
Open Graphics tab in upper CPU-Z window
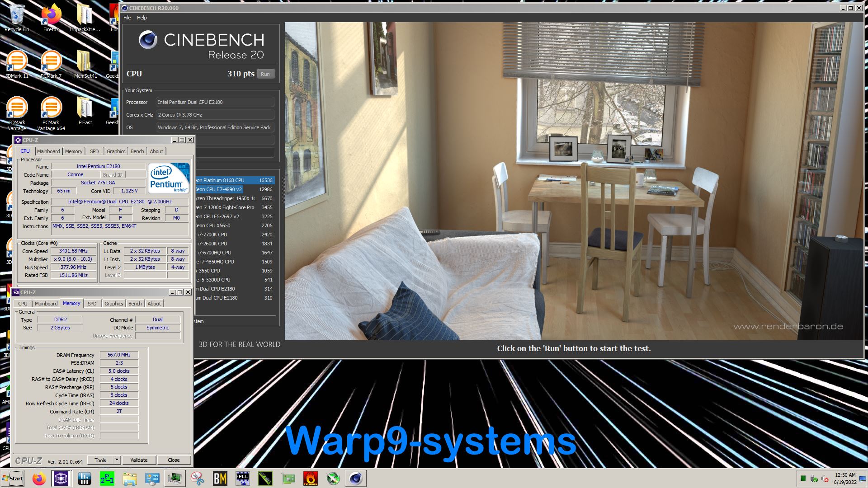tap(116, 151)
